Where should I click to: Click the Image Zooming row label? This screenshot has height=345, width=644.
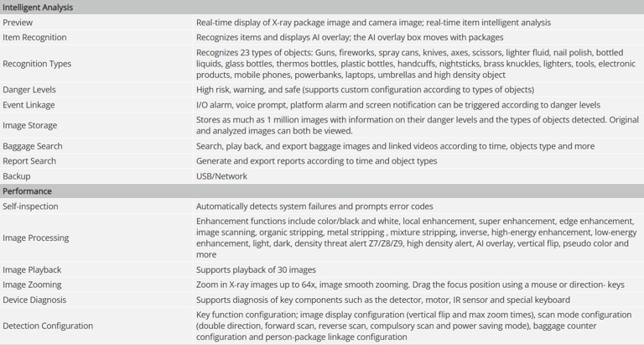point(32,285)
